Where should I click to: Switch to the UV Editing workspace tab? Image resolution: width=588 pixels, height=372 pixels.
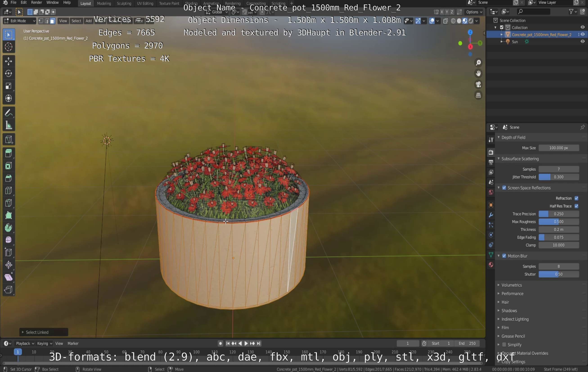pos(145,3)
